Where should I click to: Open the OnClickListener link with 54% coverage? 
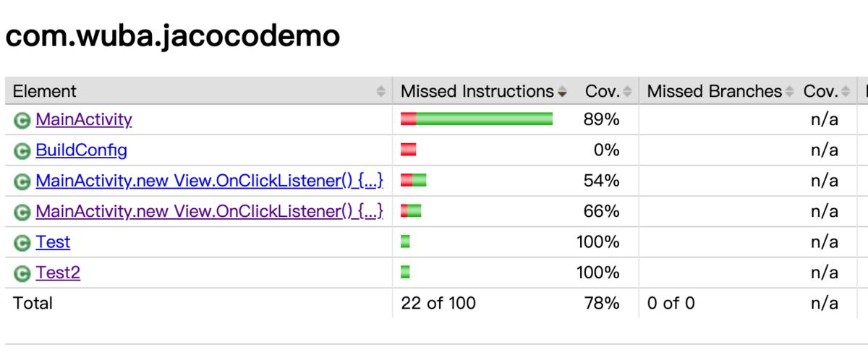click(209, 181)
